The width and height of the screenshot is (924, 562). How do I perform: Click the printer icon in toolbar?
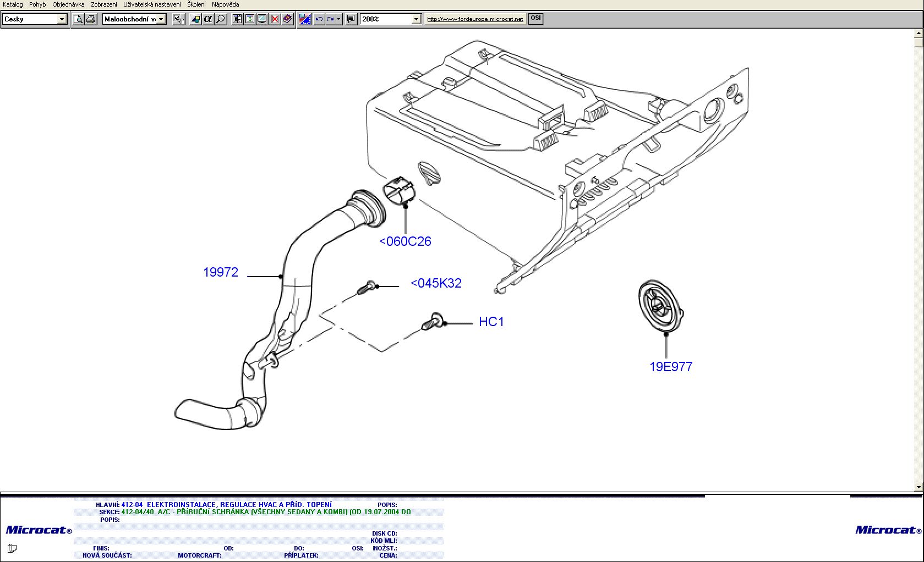coord(91,19)
